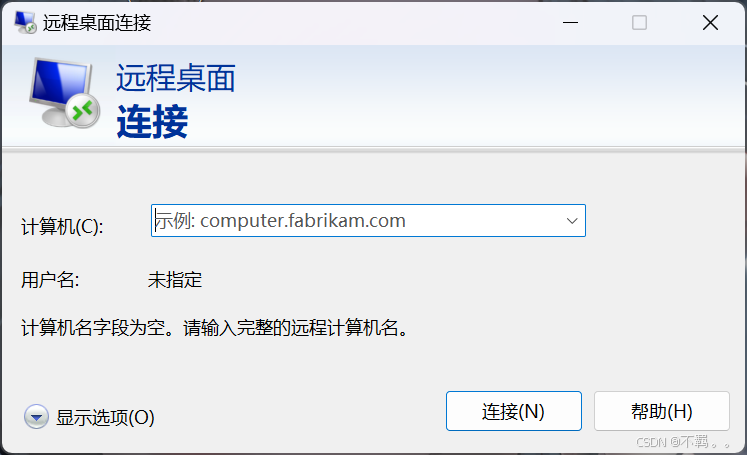
Task: Close the 远程桌面连接 dialog
Action: [x=710, y=22]
